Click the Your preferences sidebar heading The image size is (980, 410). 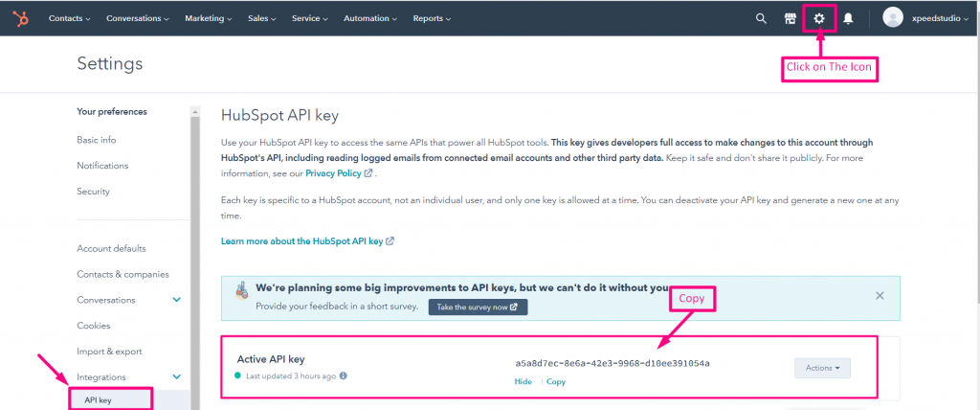tap(112, 111)
